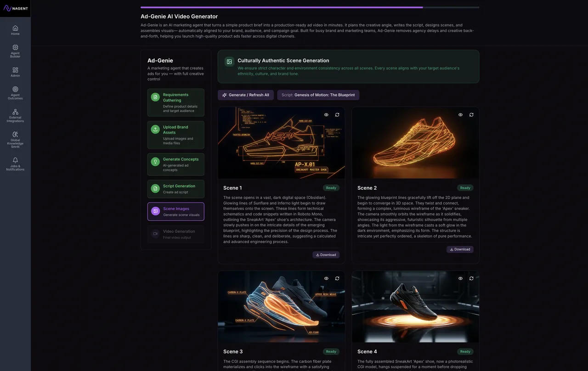Viewport: 588px width, 371px height.
Task: Click the Requirements Gathering step icon
Action: pos(155,97)
